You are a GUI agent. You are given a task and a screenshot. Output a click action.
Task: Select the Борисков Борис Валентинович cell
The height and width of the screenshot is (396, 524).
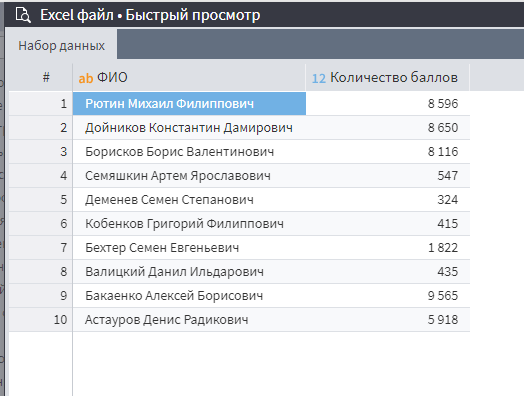[189, 152]
